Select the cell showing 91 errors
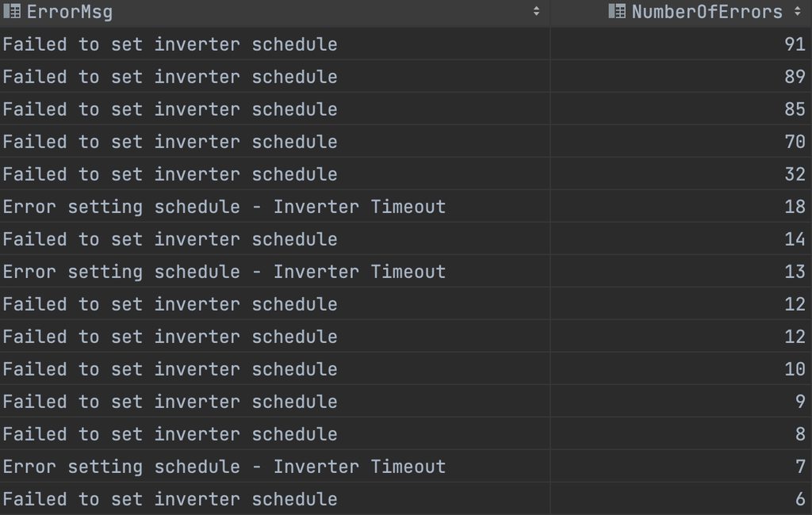The height and width of the screenshot is (515, 812). (794, 44)
